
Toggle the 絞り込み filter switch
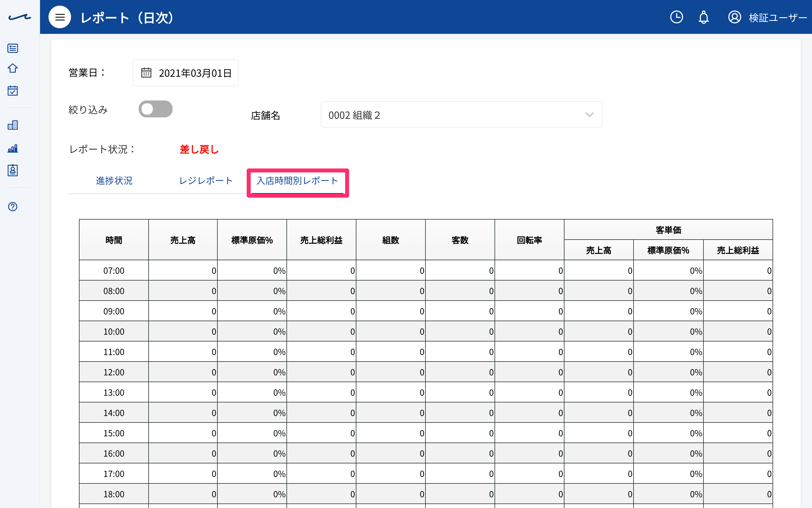[x=156, y=109]
